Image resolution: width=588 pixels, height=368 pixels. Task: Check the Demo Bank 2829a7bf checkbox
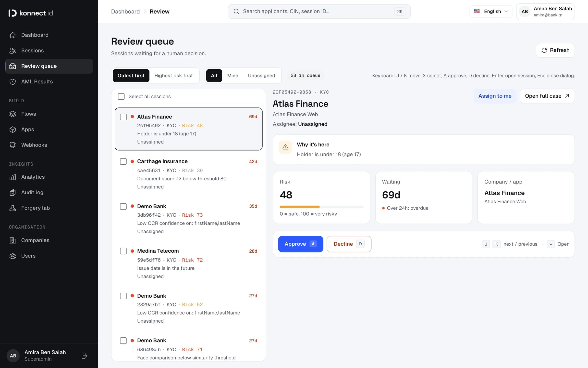click(x=123, y=296)
